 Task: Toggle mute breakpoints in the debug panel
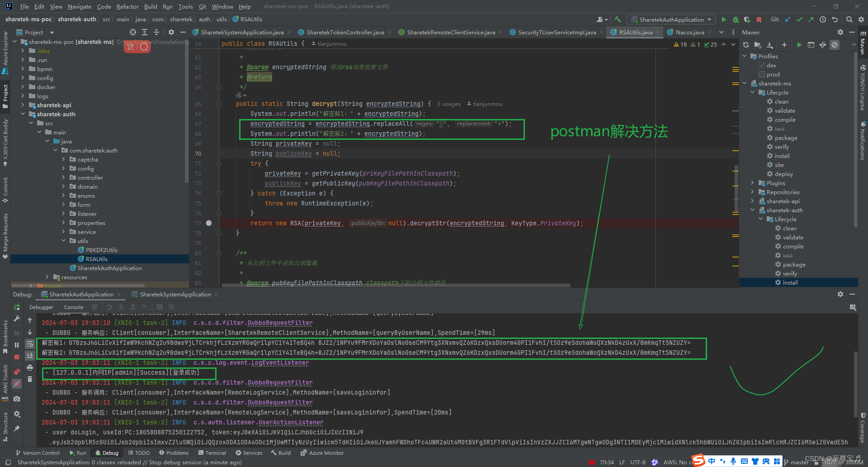(x=17, y=384)
